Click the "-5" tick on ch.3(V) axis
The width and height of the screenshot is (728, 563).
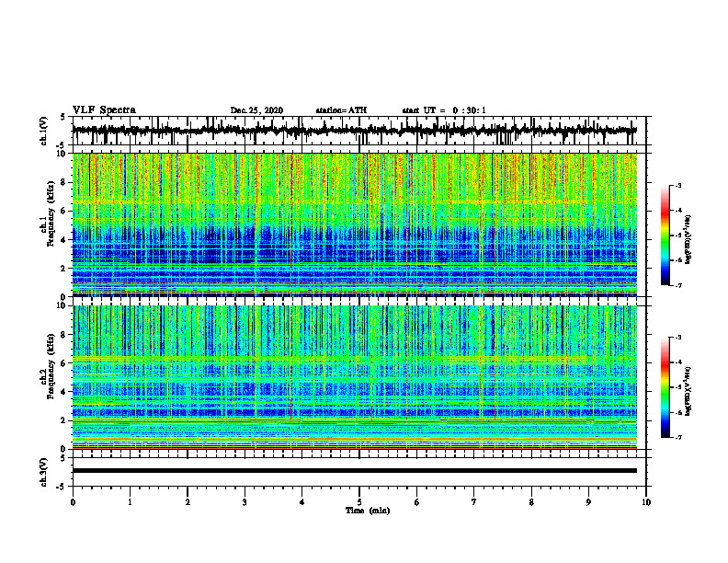(62, 487)
